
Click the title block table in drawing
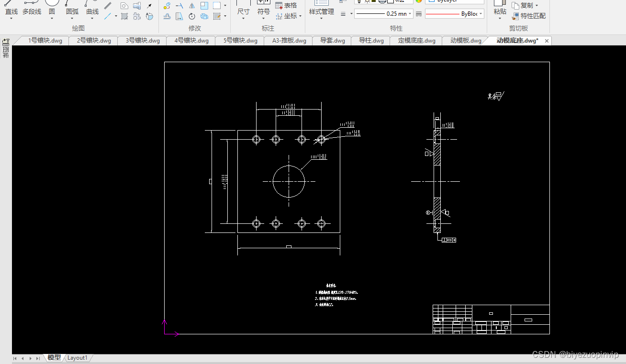(x=491, y=319)
